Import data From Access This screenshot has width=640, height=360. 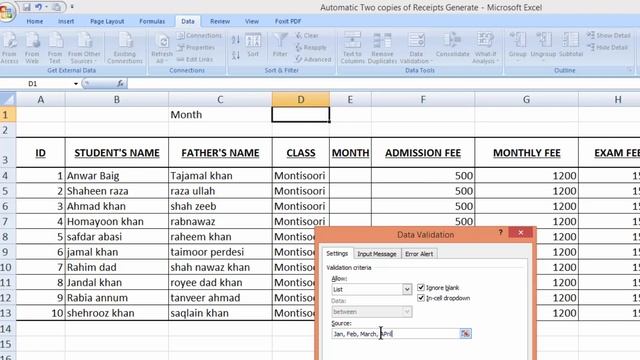(x=9, y=48)
